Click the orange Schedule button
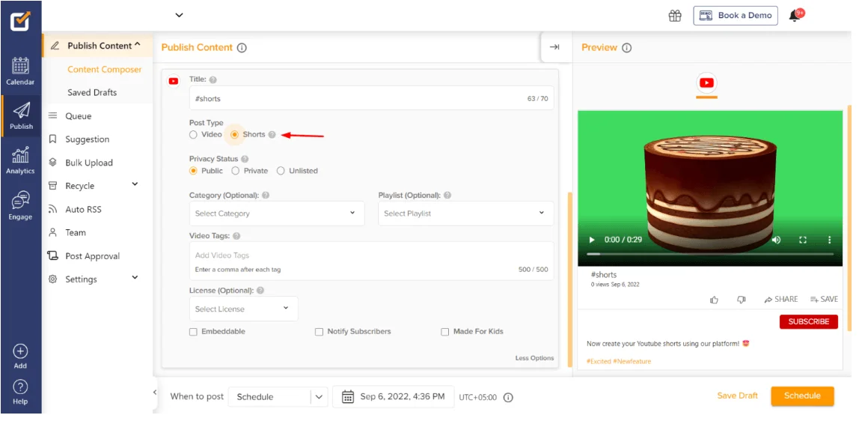This screenshot has height=430, width=868. point(802,396)
